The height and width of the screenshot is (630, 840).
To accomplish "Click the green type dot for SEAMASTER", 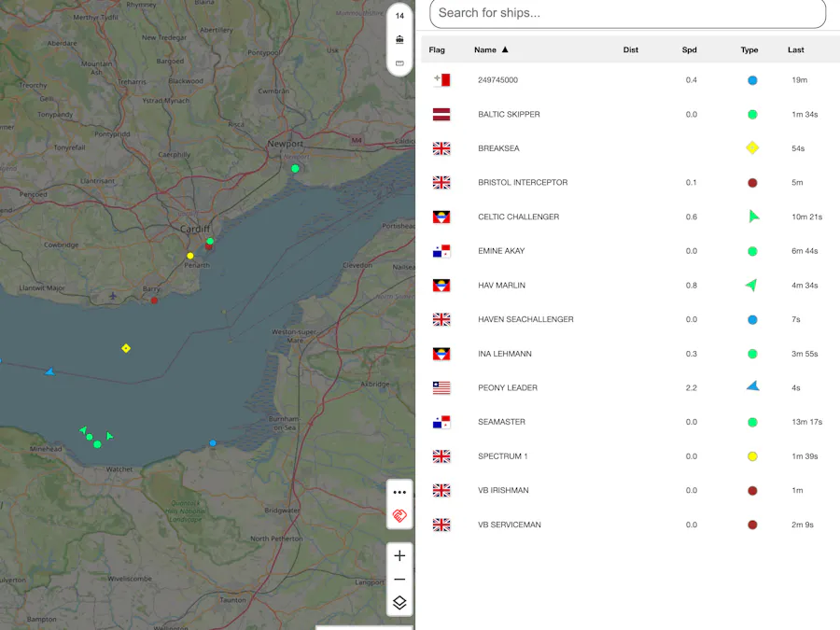I will click(752, 422).
